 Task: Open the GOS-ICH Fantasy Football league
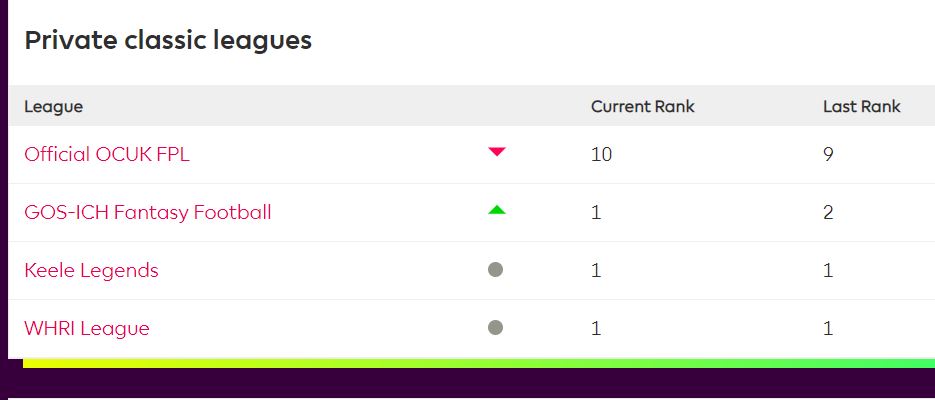(x=148, y=212)
